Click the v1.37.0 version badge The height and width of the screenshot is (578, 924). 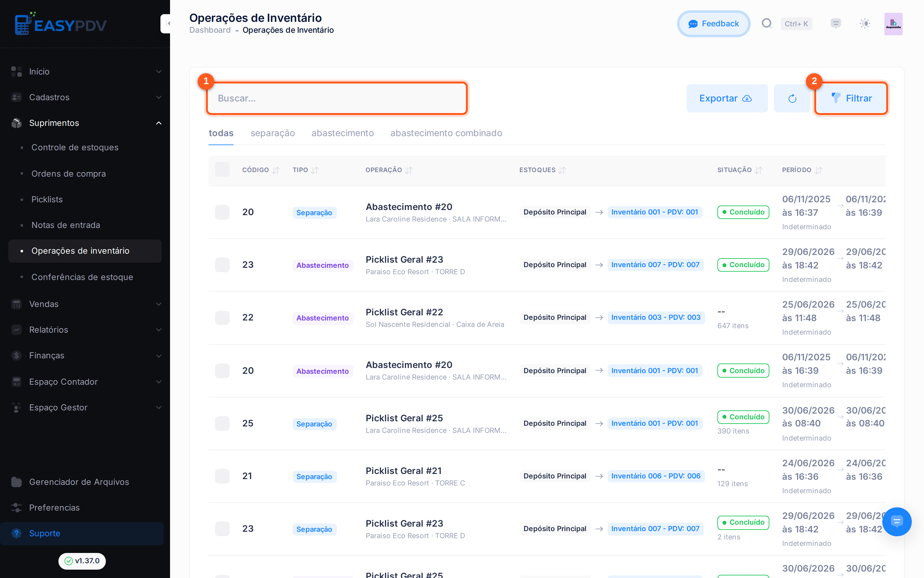click(82, 561)
